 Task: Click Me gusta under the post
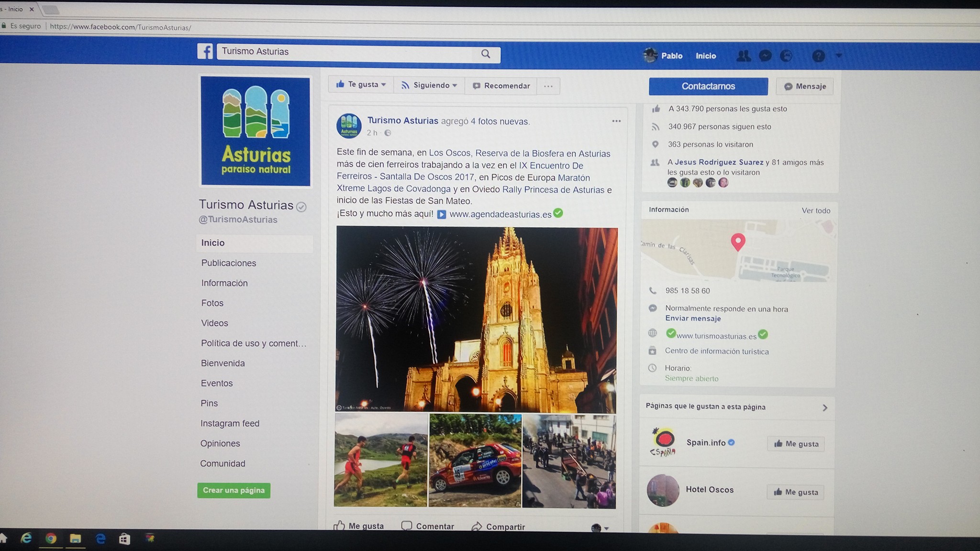359,526
